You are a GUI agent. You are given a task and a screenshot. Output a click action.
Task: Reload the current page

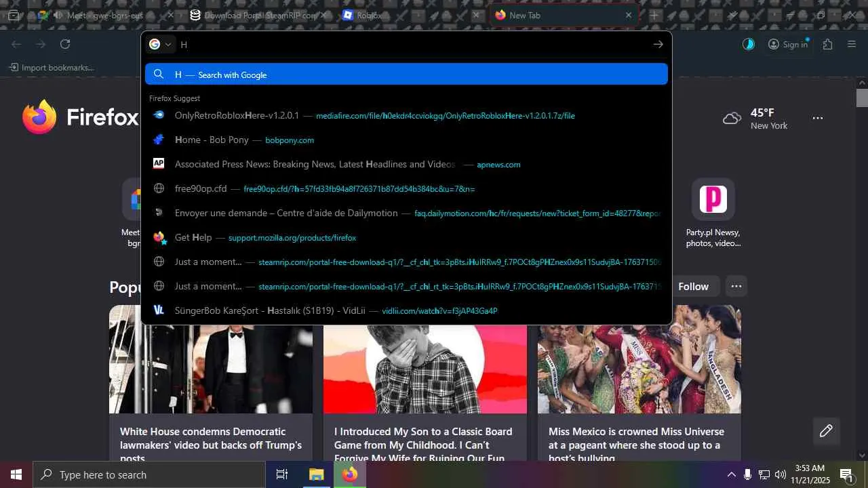(65, 44)
